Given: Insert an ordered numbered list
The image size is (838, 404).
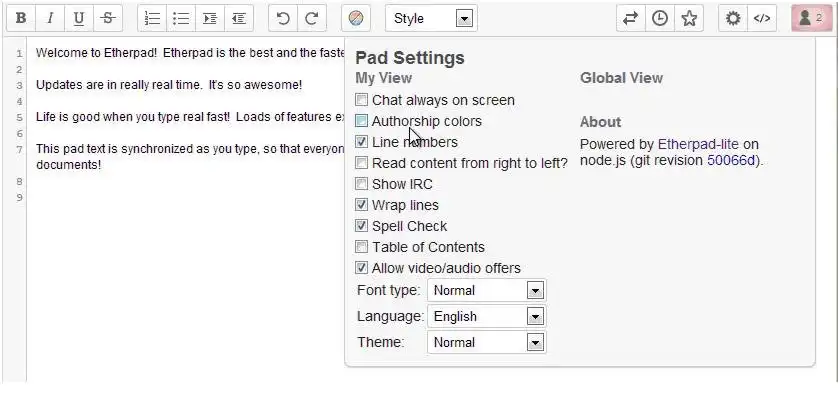Looking at the screenshot, I should click(152, 18).
